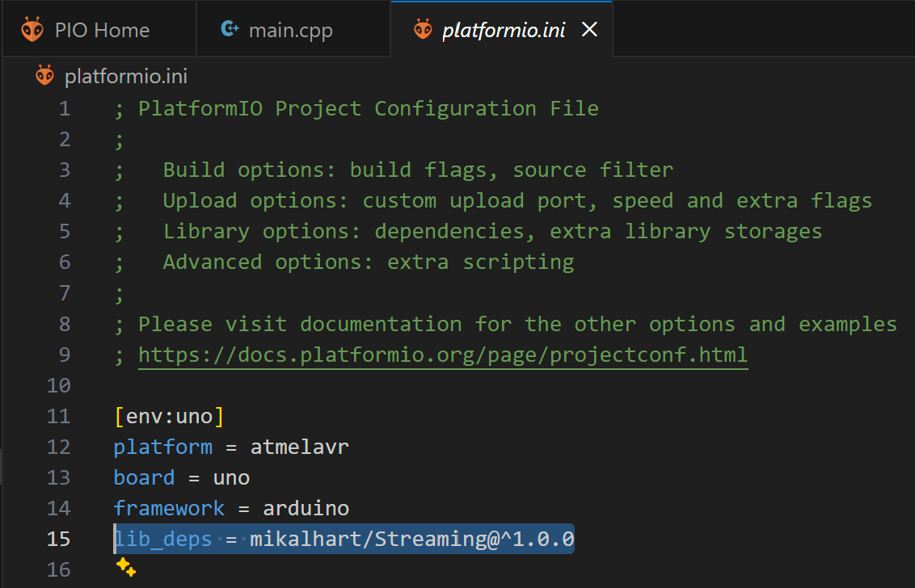The height and width of the screenshot is (588, 915).
Task: Click the 'uno' value on line 13
Action: 232,478
